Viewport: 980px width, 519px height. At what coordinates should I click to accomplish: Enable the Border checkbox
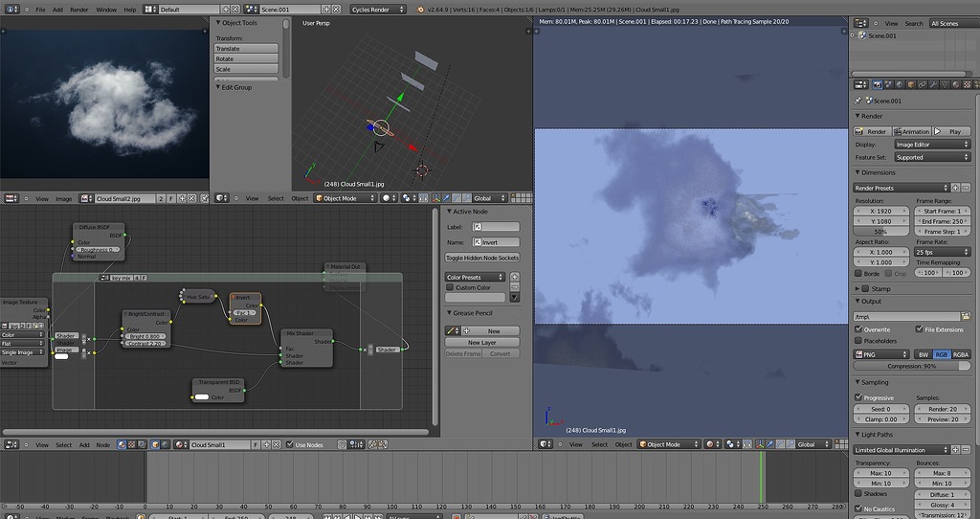[858, 273]
